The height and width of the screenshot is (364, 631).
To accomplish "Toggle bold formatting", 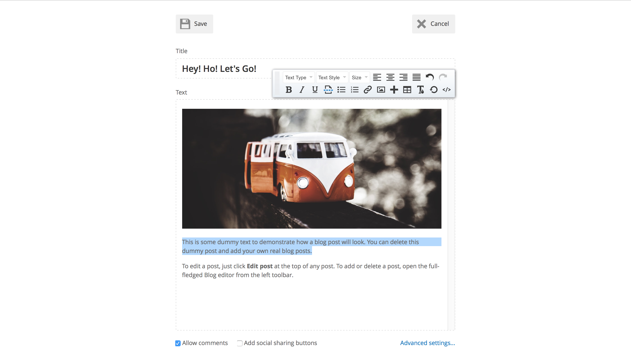I will pos(288,90).
